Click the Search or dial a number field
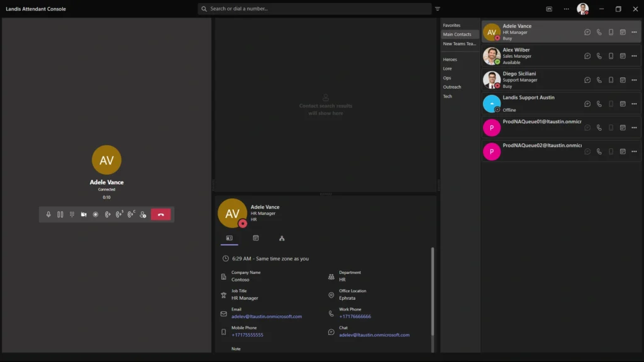Image resolution: width=644 pixels, height=362 pixels. (x=314, y=9)
